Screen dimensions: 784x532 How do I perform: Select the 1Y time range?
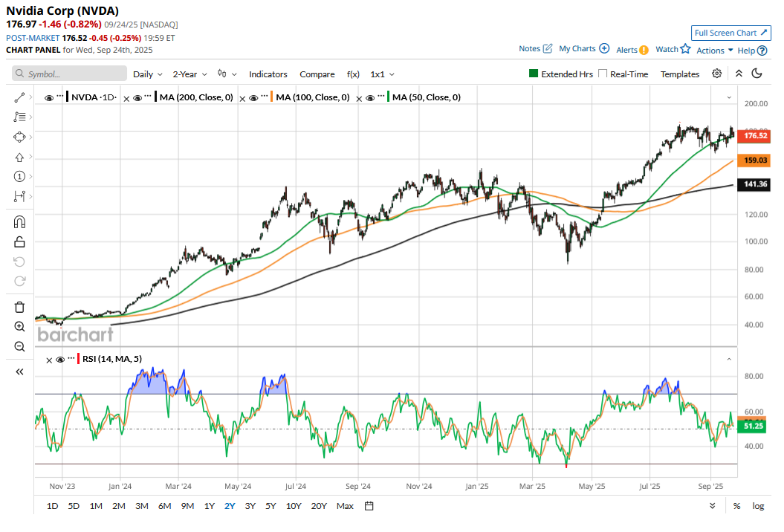[210, 506]
